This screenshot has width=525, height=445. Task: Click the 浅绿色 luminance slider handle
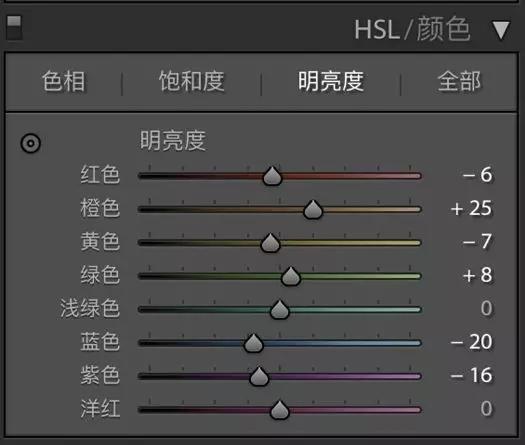(279, 309)
